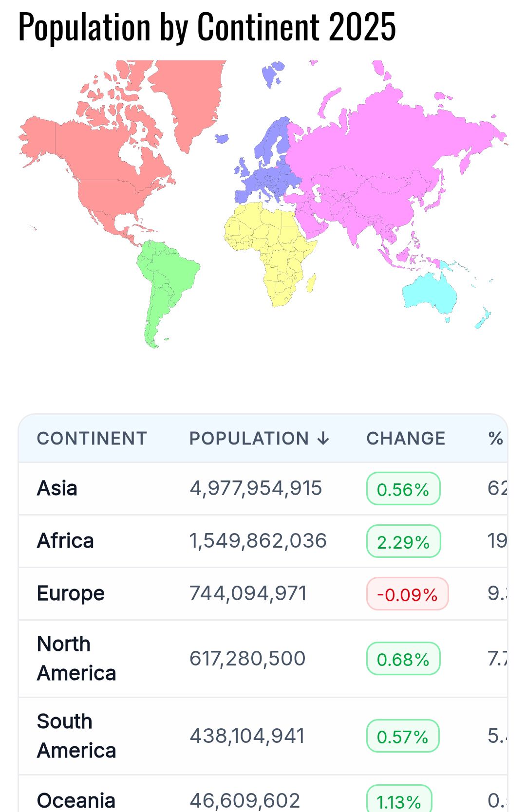Sort table by Change column
This screenshot has height=812, width=526.
406,439
